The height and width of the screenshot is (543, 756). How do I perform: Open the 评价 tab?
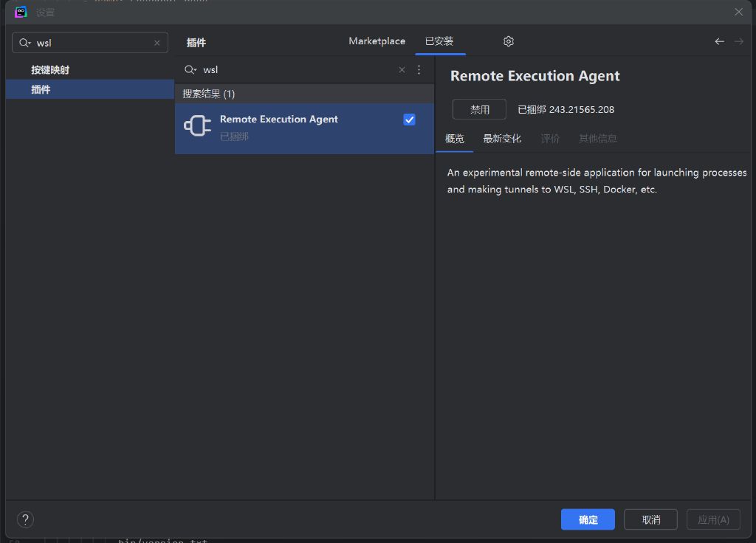point(550,139)
